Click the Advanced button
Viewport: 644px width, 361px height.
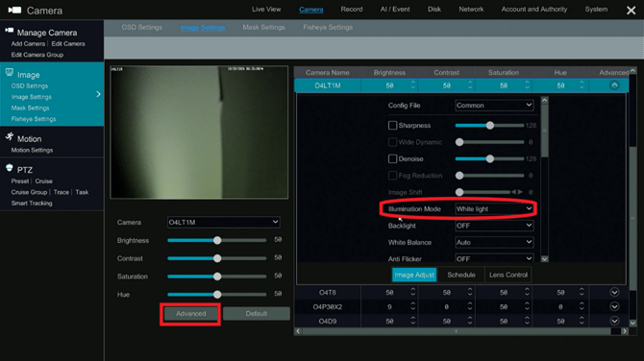[190, 313]
